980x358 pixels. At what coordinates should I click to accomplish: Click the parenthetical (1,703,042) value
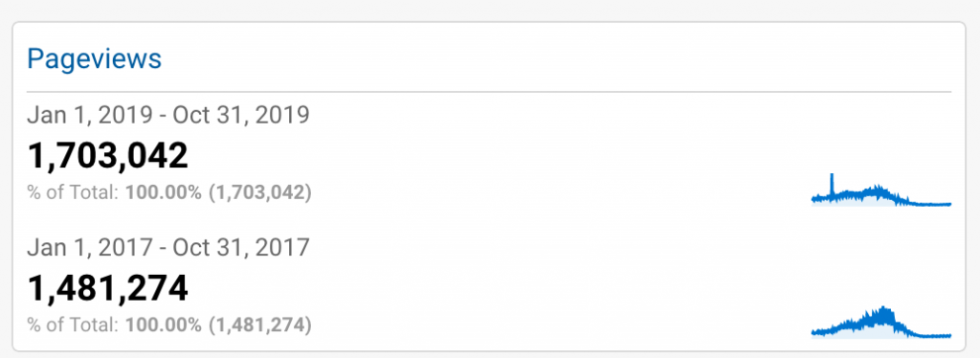(259, 193)
